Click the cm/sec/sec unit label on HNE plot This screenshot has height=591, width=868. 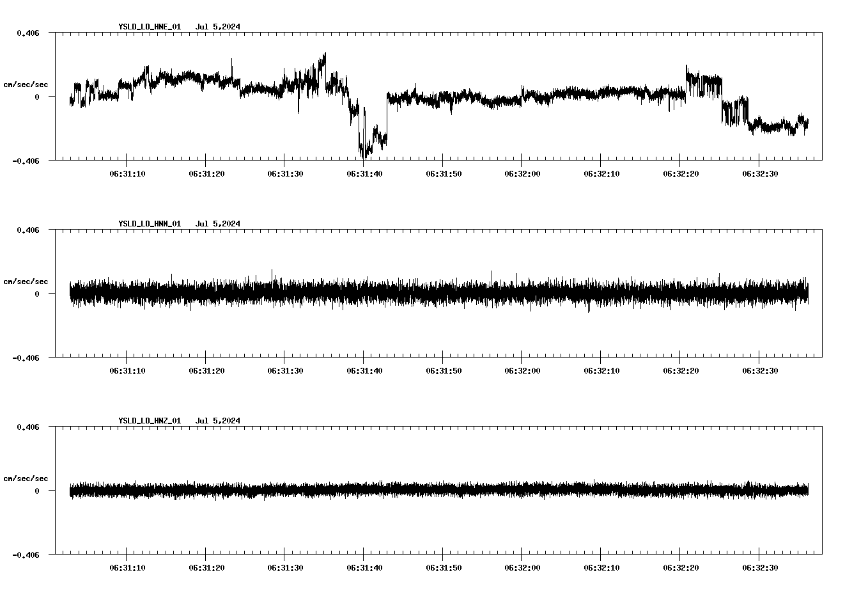(x=26, y=84)
